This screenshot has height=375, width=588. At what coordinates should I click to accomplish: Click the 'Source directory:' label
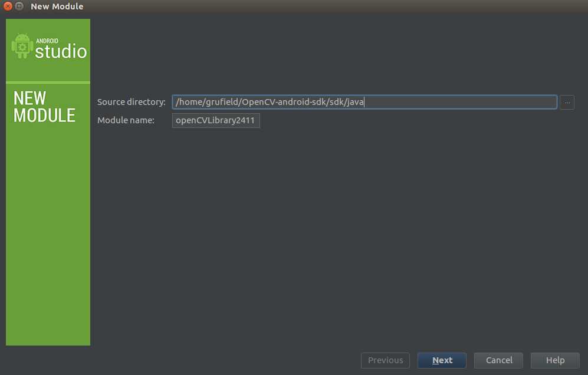click(132, 102)
